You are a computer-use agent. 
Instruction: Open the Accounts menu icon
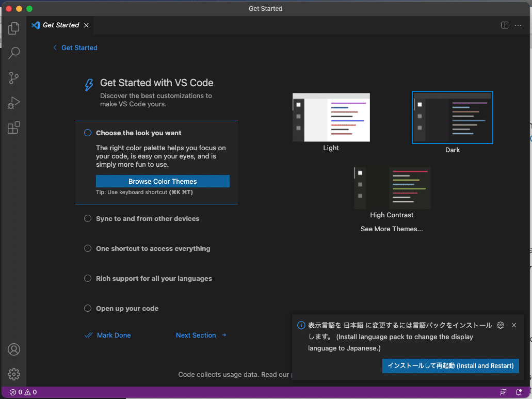[x=14, y=349]
